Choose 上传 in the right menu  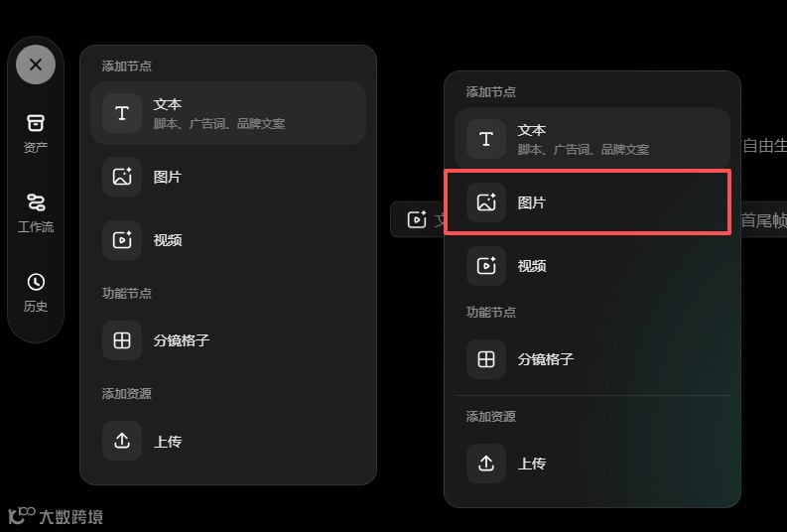click(x=592, y=464)
